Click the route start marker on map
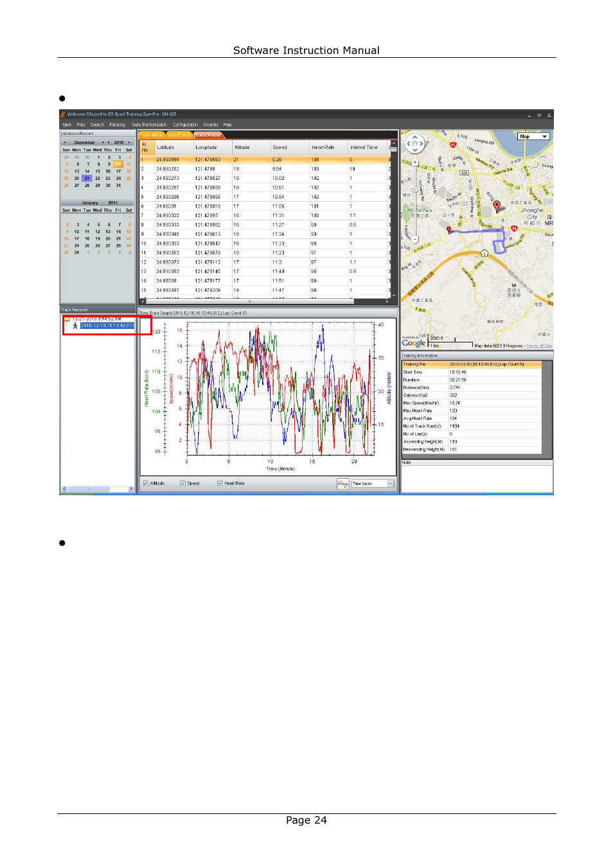Image resolution: width=613 pixels, height=868 pixels. pos(449,229)
